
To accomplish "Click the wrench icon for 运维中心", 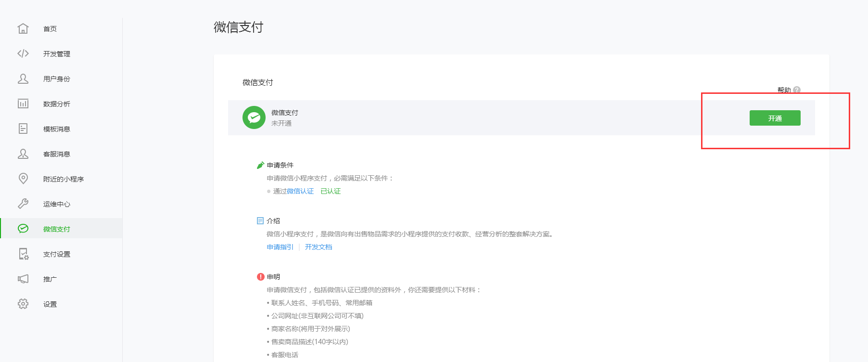I will [23, 204].
